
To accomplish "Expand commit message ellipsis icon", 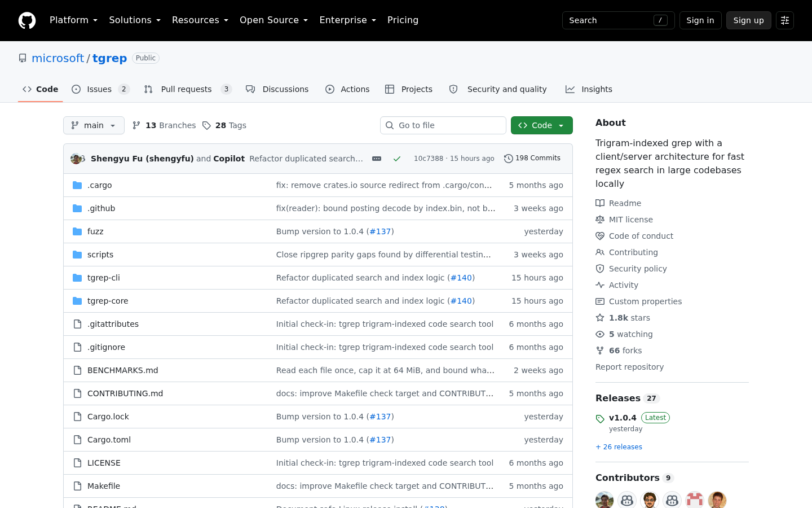I will point(377,159).
